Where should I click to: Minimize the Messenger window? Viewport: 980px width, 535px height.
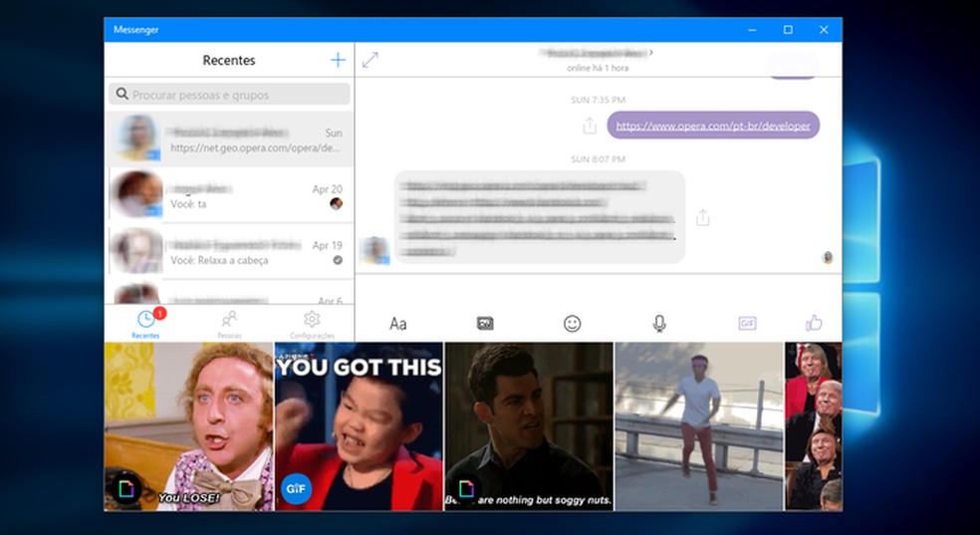[x=753, y=29]
